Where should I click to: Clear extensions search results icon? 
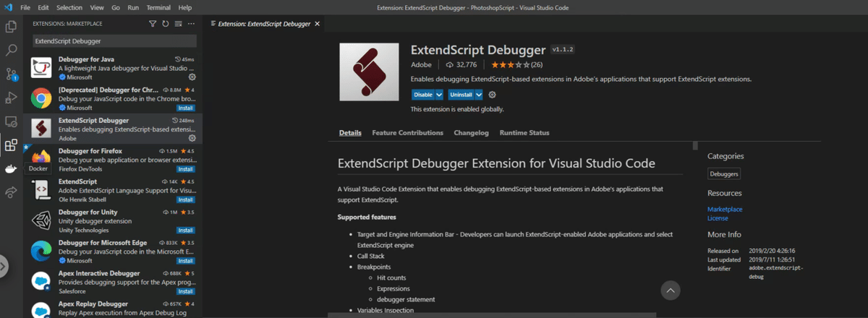(x=179, y=24)
